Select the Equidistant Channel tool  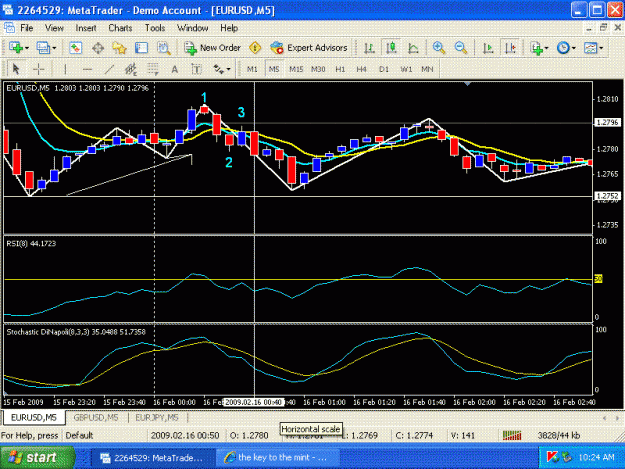click(131, 69)
